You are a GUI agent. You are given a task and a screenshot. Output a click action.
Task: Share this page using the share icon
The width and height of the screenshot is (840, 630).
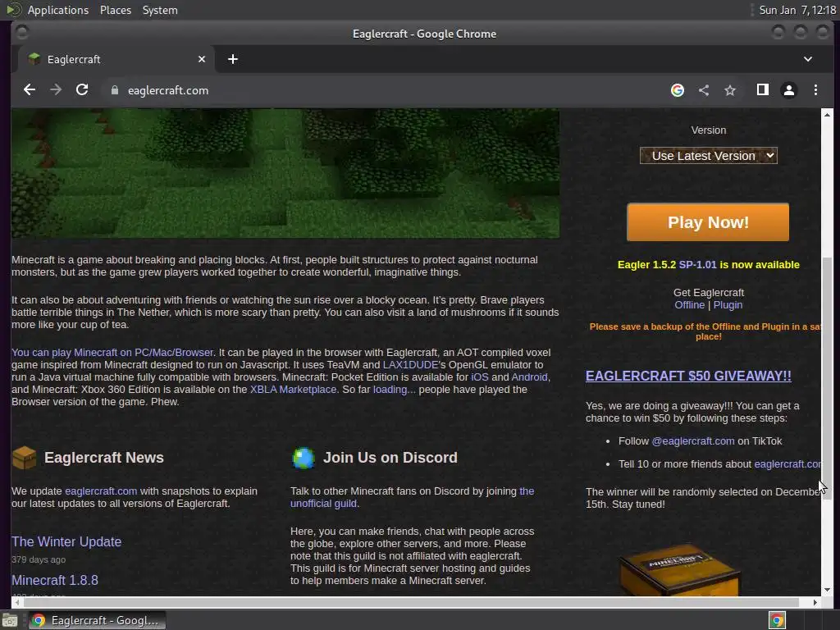704,90
